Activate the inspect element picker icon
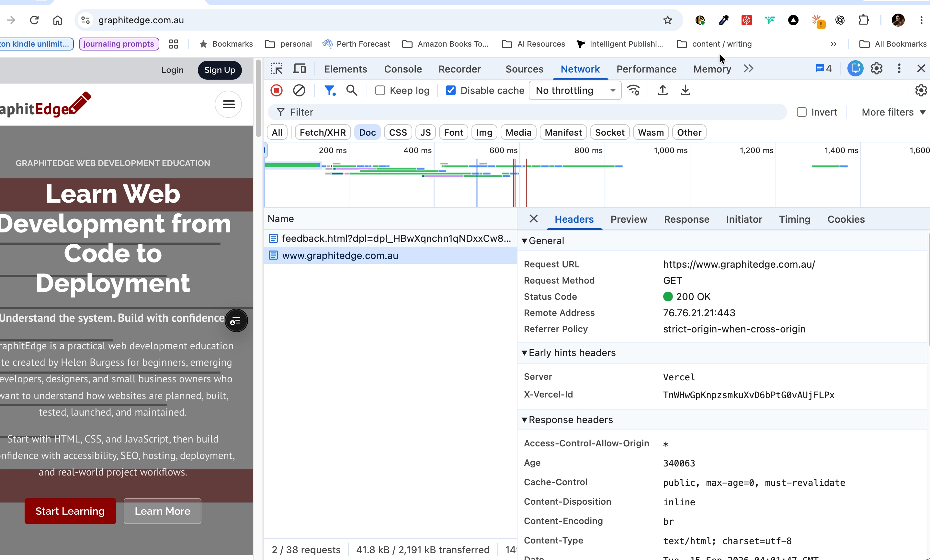 (x=276, y=69)
